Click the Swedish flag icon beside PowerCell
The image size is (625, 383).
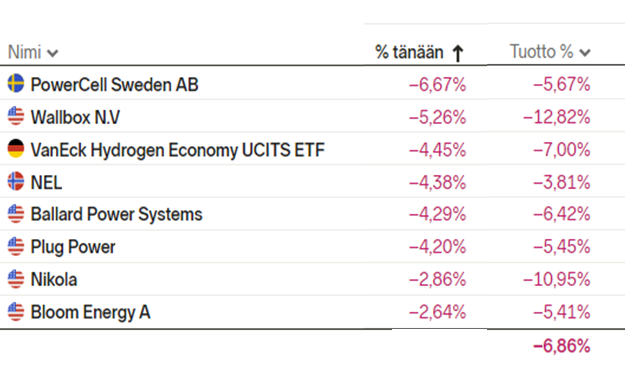(x=16, y=83)
